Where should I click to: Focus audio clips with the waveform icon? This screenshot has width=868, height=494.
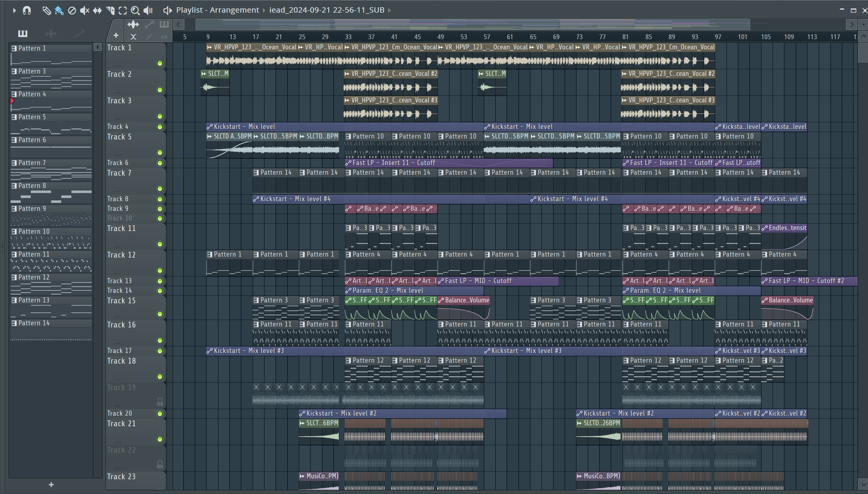pos(133,24)
